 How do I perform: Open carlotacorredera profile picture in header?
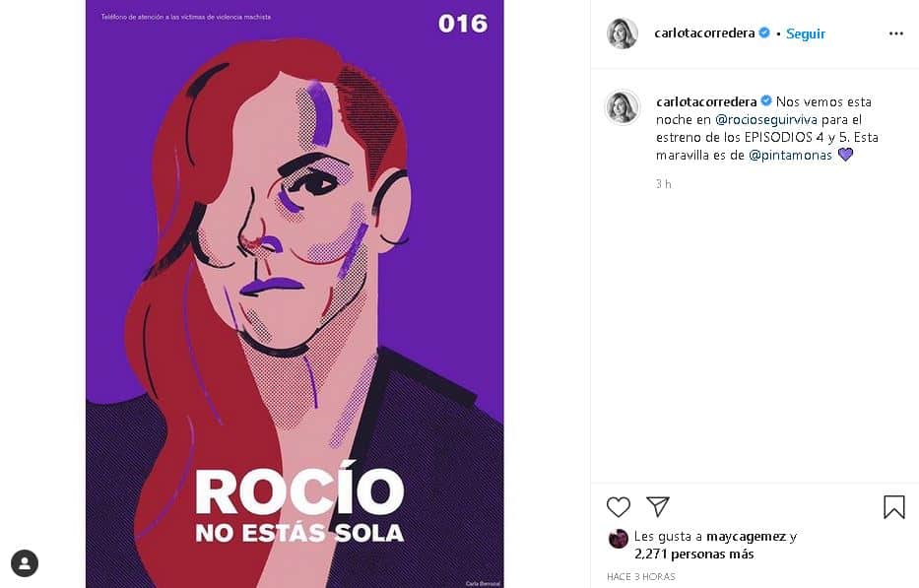(622, 33)
